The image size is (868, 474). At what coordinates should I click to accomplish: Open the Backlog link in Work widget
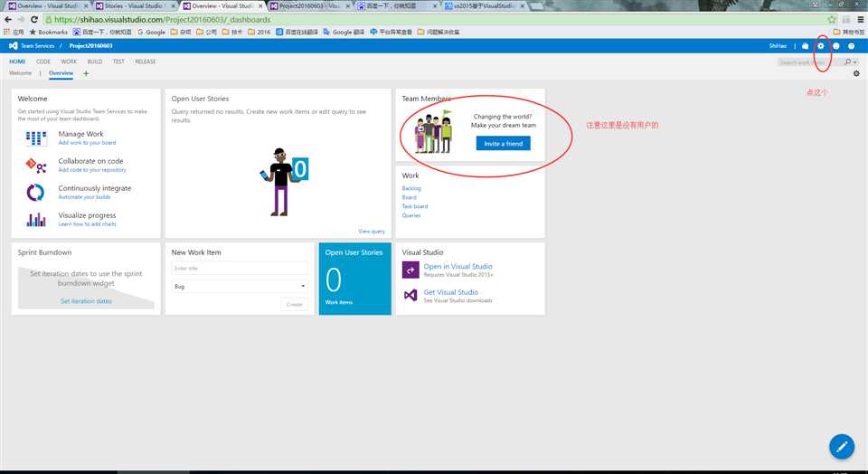click(411, 188)
